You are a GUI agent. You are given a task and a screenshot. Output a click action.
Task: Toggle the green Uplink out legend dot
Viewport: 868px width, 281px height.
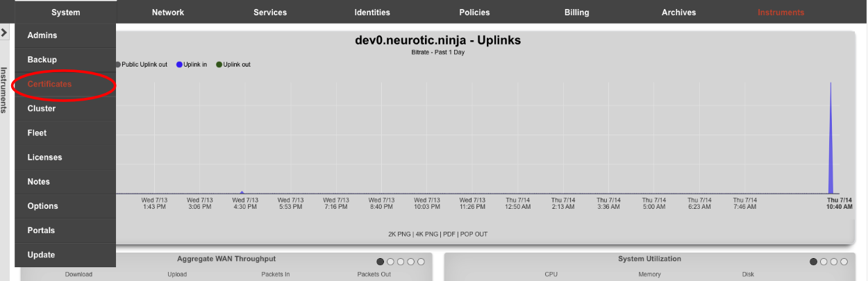tap(219, 65)
